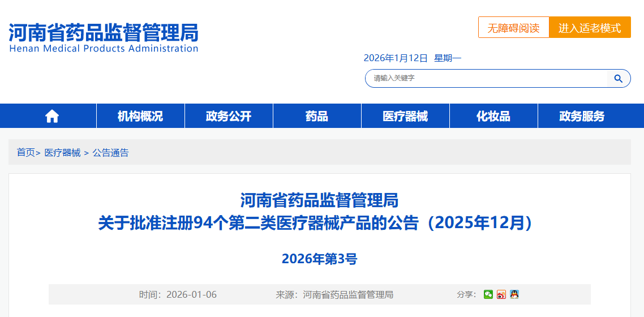Open the 机构概况 menu
Image resolution: width=644 pixels, height=317 pixels.
(140, 116)
